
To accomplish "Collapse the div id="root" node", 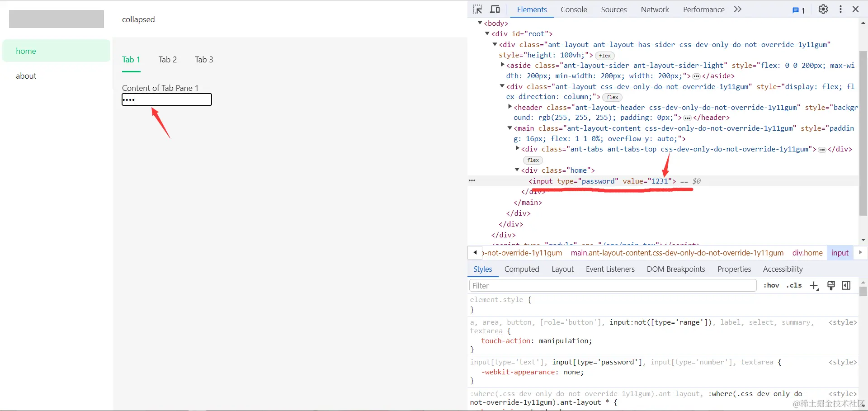I will [487, 33].
